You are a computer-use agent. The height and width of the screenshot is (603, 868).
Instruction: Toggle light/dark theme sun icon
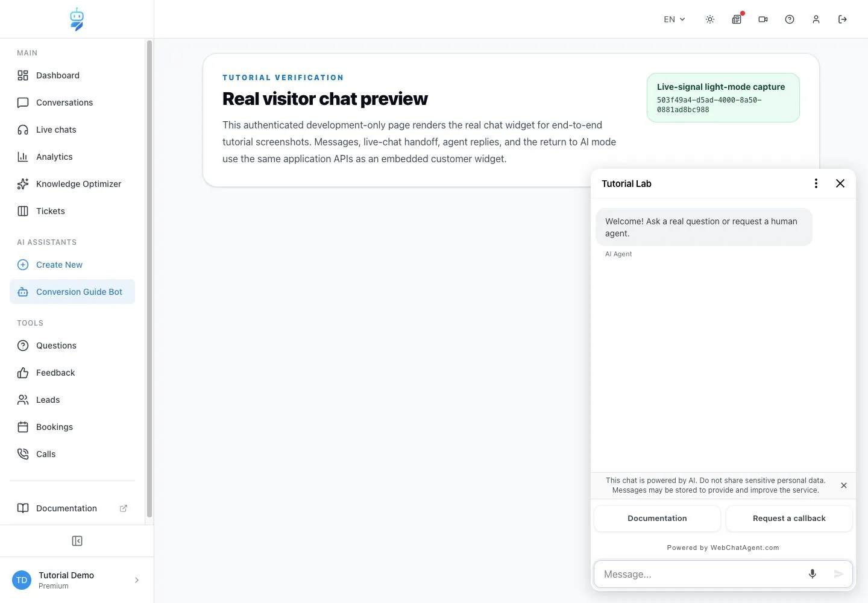click(x=710, y=19)
